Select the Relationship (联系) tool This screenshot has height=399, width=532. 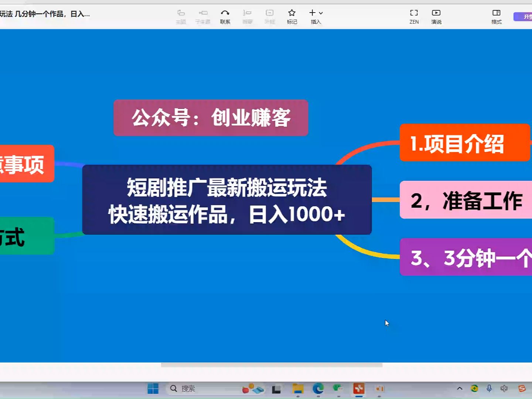225,17
